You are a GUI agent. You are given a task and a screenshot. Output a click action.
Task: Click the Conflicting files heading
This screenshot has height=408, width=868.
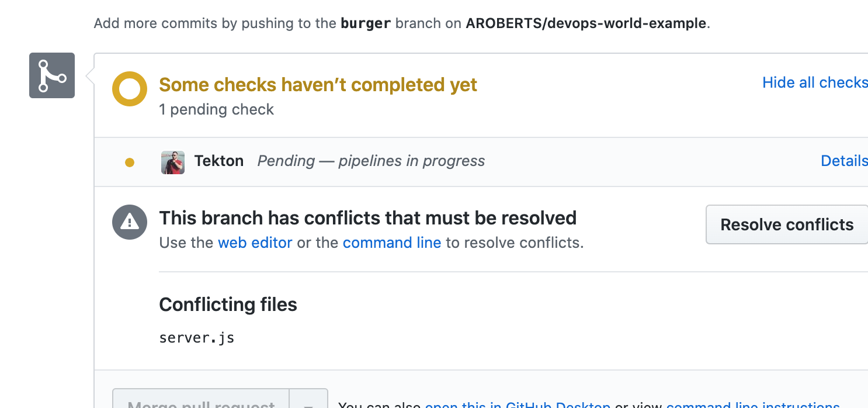pos(228,305)
